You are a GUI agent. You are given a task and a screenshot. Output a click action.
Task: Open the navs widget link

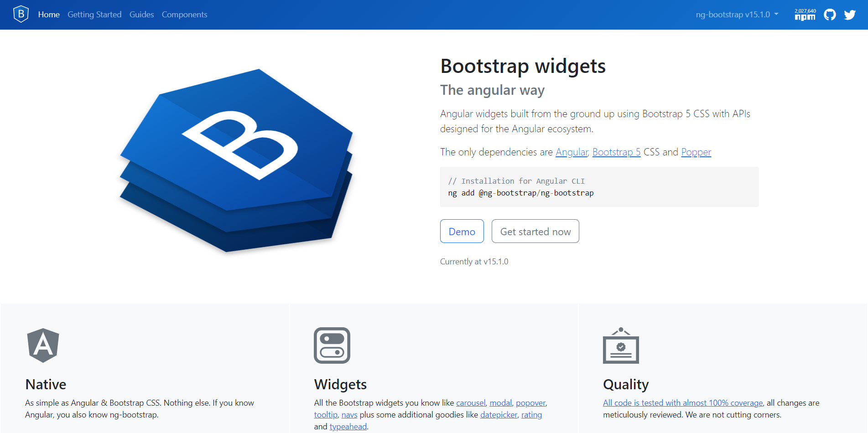tap(349, 415)
